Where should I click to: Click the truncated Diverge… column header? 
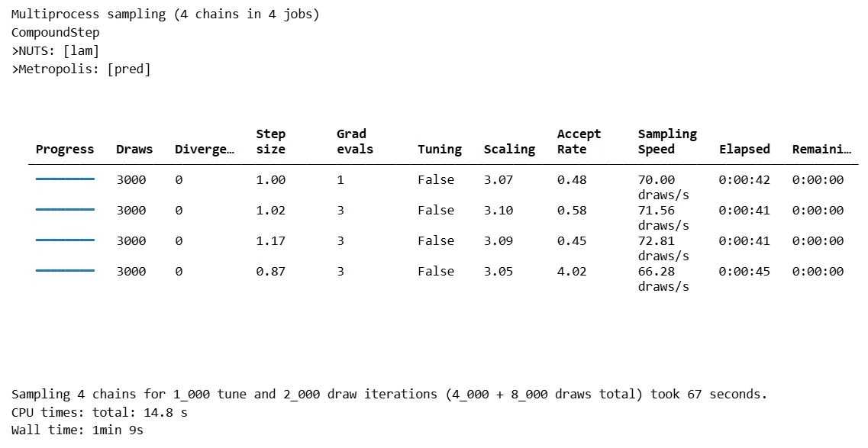point(205,150)
